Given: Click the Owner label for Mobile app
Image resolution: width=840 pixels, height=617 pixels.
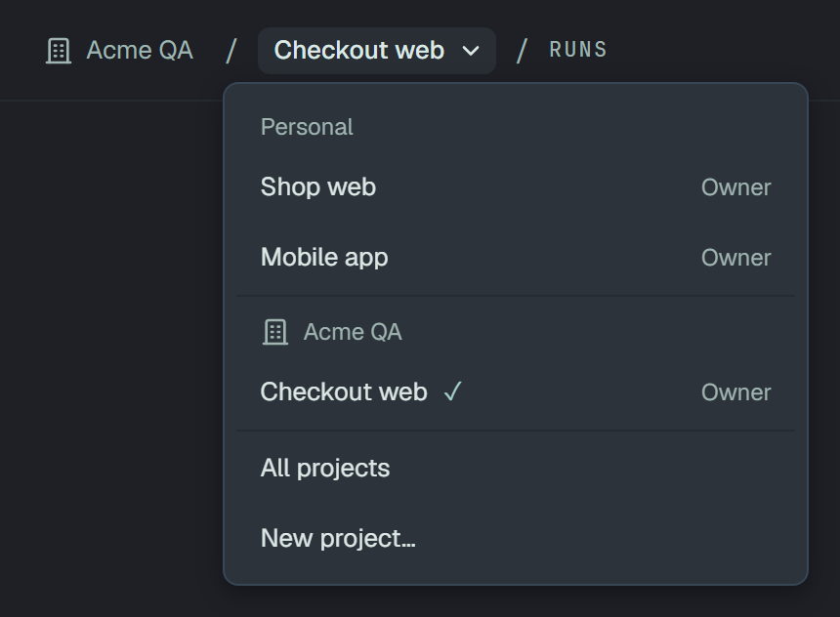Looking at the screenshot, I should pyautogui.click(x=736, y=258).
